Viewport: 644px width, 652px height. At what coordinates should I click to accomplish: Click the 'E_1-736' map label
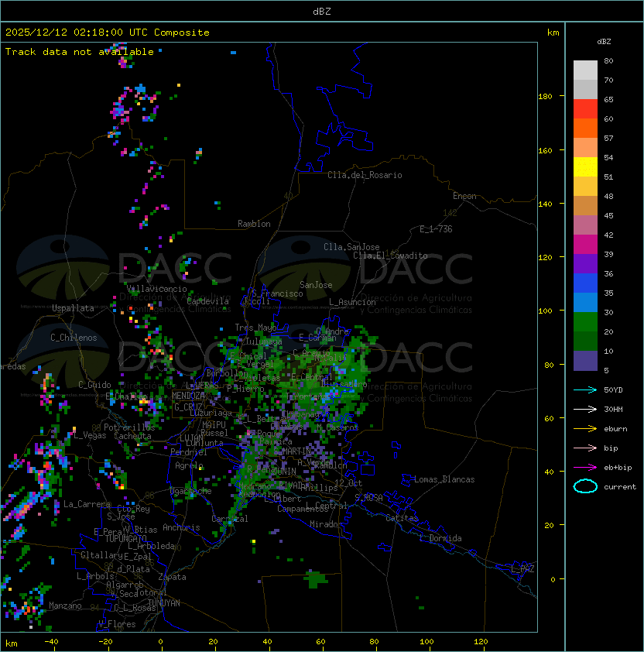(x=436, y=229)
